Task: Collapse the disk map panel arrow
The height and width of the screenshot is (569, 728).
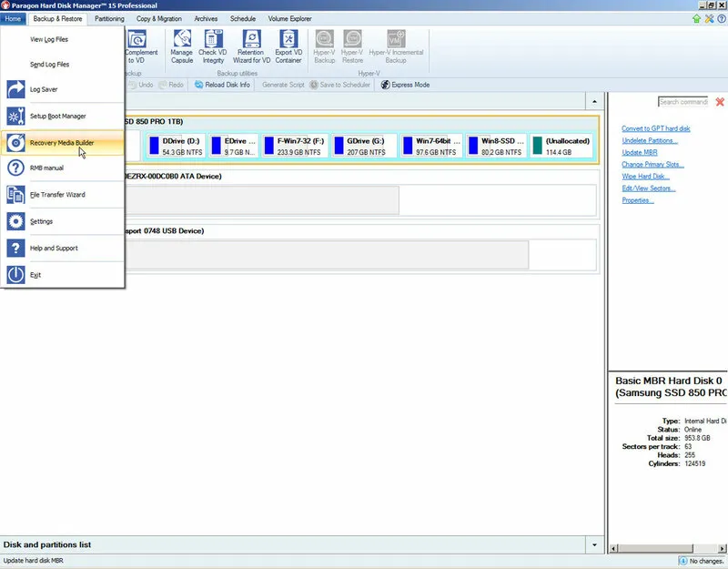Action: pos(595,101)
